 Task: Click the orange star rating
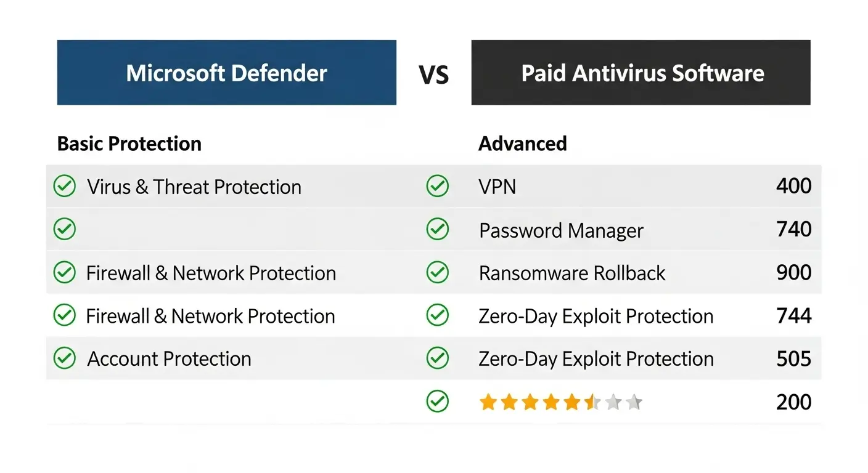point(561,403)
